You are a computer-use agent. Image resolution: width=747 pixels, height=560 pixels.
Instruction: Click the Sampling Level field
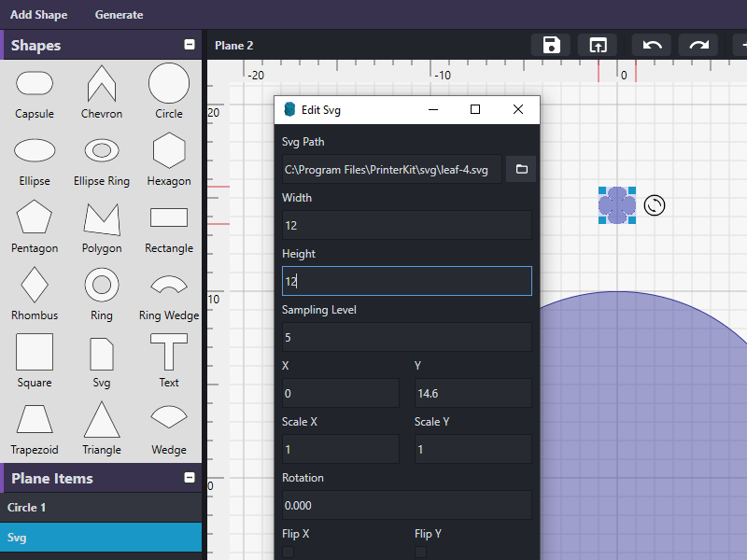(407, 337)
